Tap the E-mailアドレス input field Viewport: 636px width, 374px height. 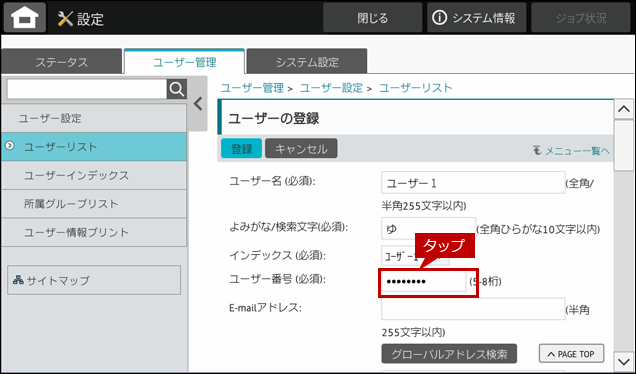[x=473, y=309]
